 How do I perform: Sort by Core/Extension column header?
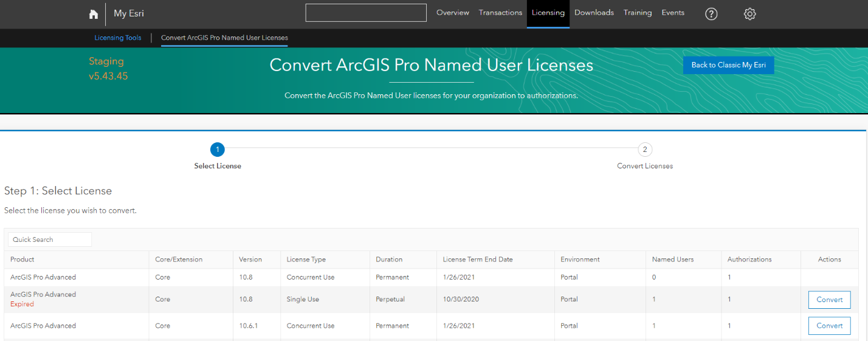pyautogui.click(x=179, y=260)
